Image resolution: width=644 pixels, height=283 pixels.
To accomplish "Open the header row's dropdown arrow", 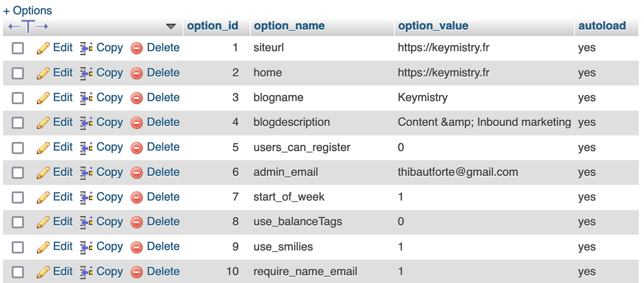I will click(171, 26).
